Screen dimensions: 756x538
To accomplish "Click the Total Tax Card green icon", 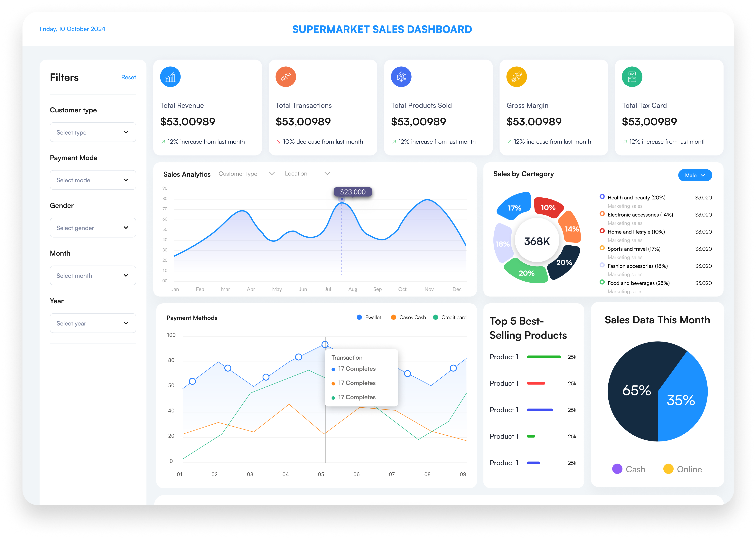I will [632, 77].
